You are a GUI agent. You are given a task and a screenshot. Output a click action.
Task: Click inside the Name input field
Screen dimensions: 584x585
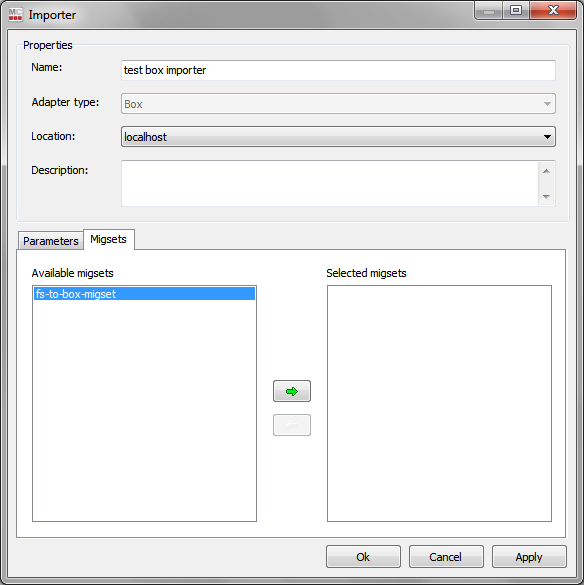[x=338, y=70]
